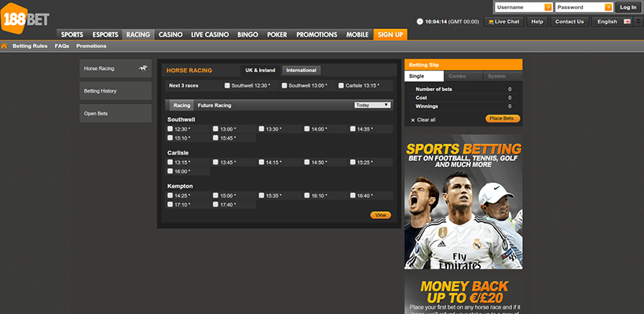Select the Combo betting slip tab
The width and height of the screenshot is (644, 314).
coord(463,76)
